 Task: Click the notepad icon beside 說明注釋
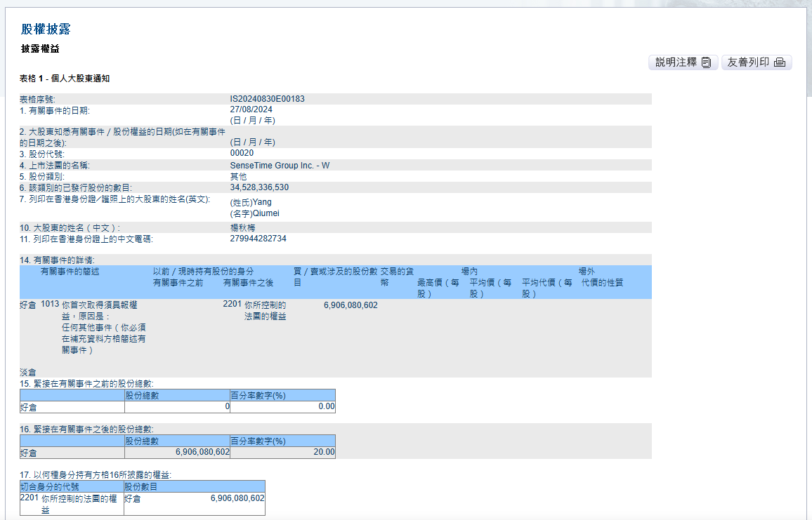pos(707,62)
